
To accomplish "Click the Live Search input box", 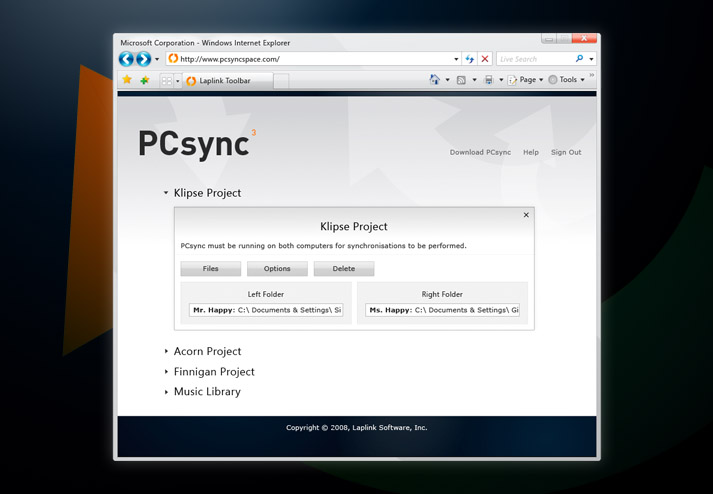I will pyautogui.click(x=534, y=59).
